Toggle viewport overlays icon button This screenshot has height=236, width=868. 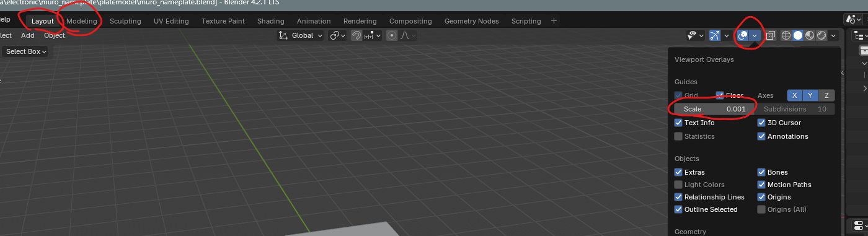pyautogui.click(x=742, y=35)
